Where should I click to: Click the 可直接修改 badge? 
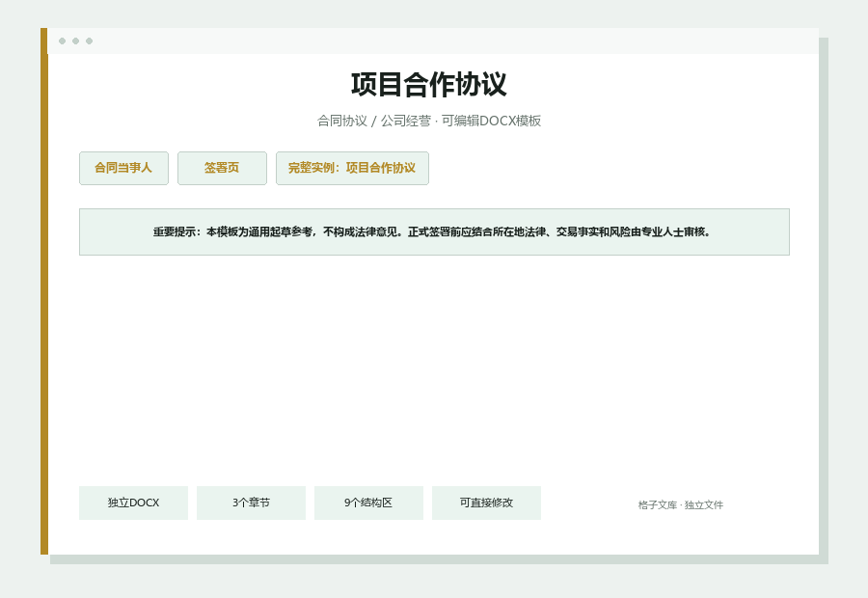pos(486,503)
